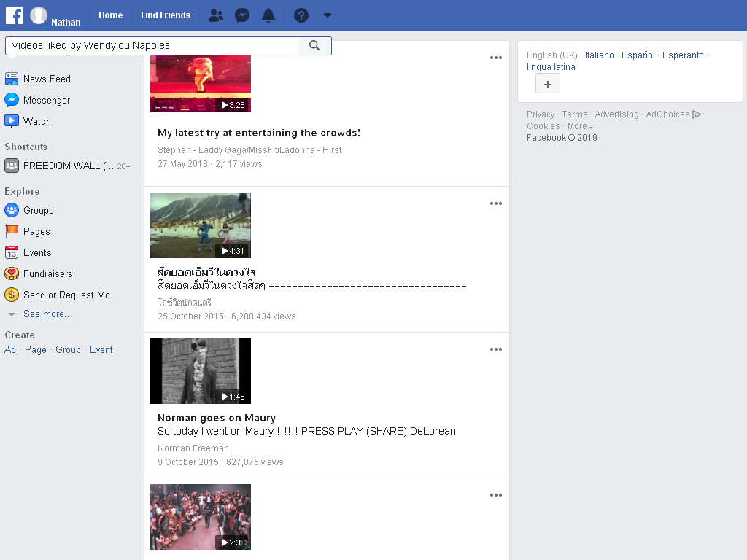Open the quick help question mark

point(301,16)
